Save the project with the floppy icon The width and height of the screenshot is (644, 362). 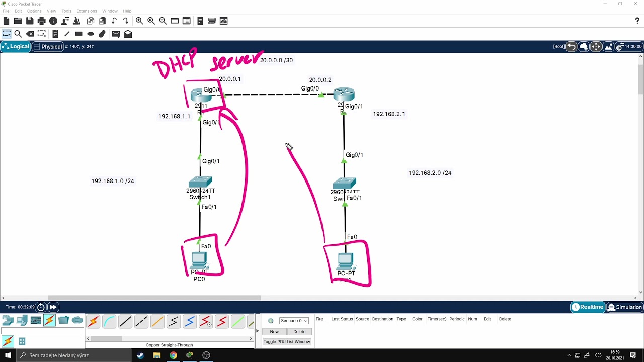(30, 21)
